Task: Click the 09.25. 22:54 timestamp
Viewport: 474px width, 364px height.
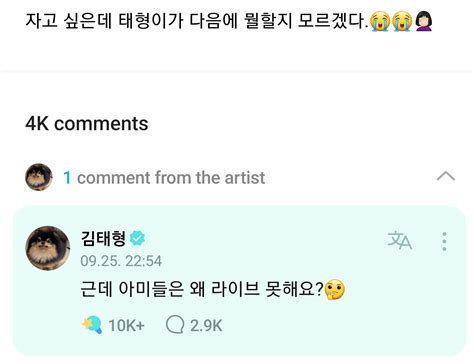Action: coord(121,261)
